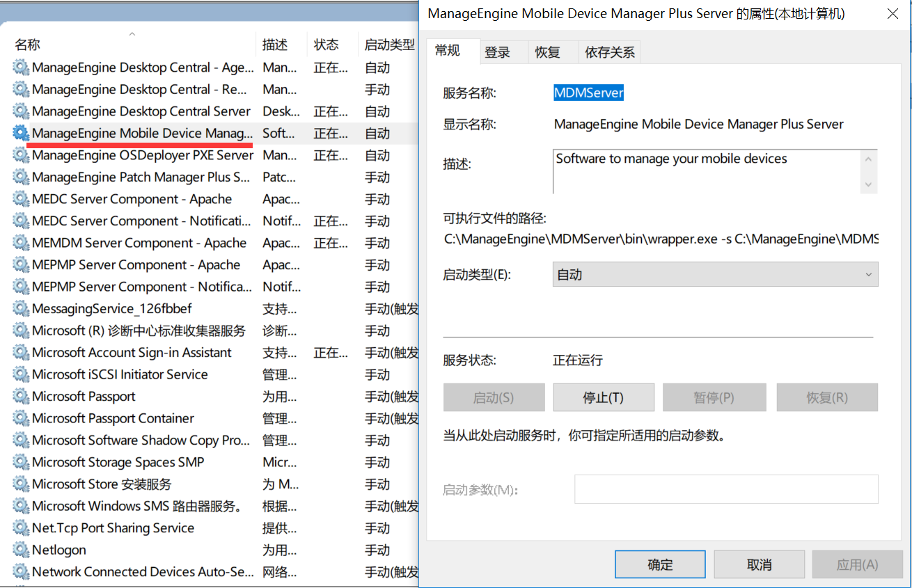Click gear icon of ManageEngine Desktop Central - Re… service

point(21,89)
